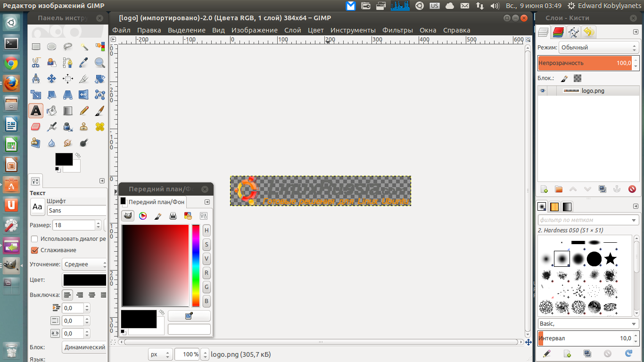This screenshot has width=644, height=362.
Task: Activate the Rotate tool
Action: [100, 79]
